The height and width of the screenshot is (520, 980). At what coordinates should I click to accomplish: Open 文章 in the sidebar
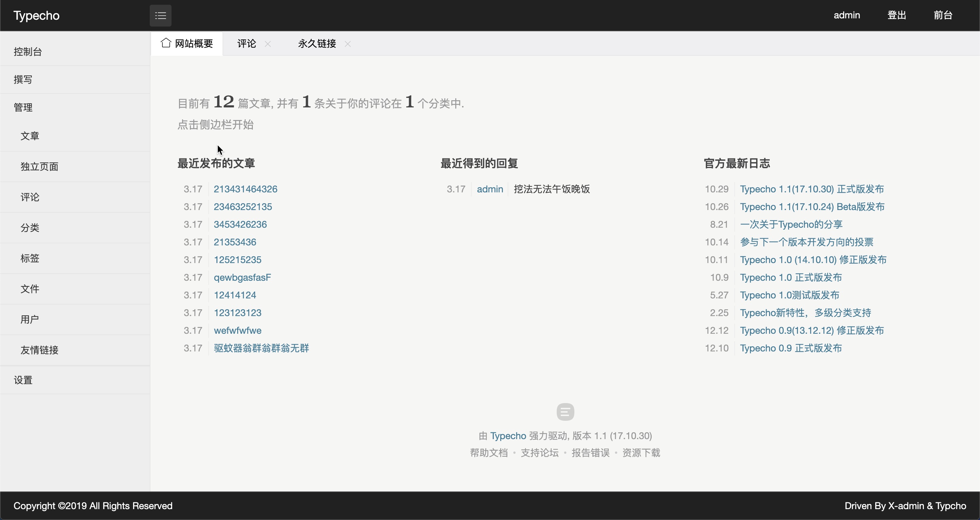click(x=30, y=136)
